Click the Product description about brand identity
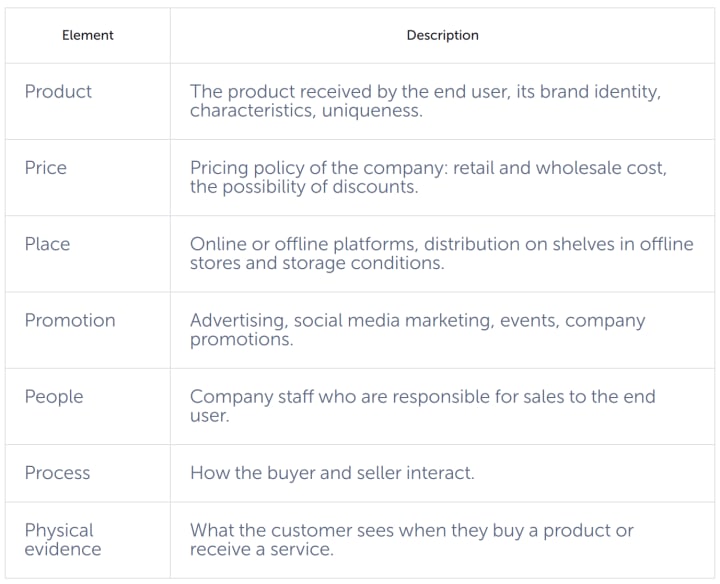Viewport: 720px width, 584px height. (x=425, y=101)
